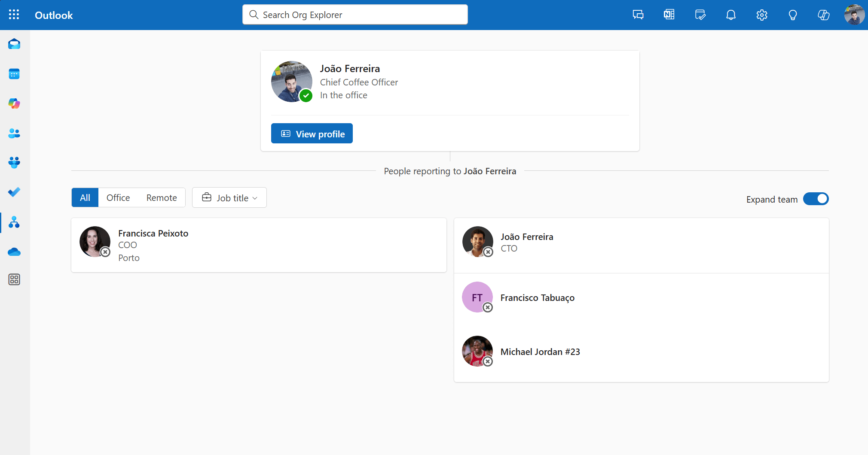The width and height of the screenshot is (868, 455).
Task: Open OneDrive from the left sidebar
Action: [x=14, y=252]
